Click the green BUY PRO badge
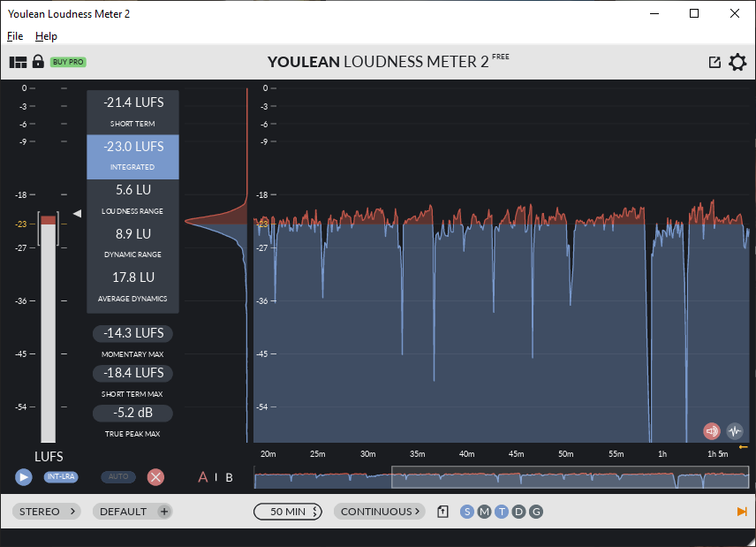 68,62
